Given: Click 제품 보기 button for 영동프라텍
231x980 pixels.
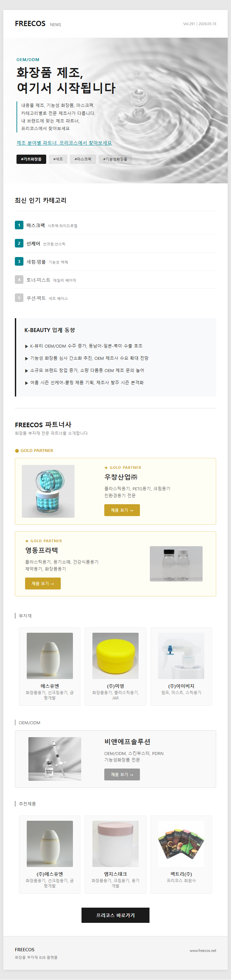Looking at the screenshot, I should point(43,584).
